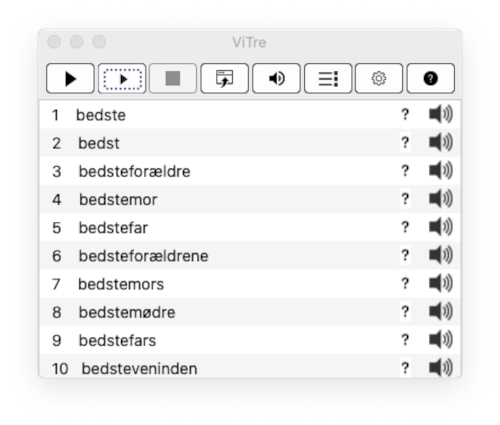Play audio for the word bedste
The width and height of the screenshot is (500, 425).
tap(440, 114)
